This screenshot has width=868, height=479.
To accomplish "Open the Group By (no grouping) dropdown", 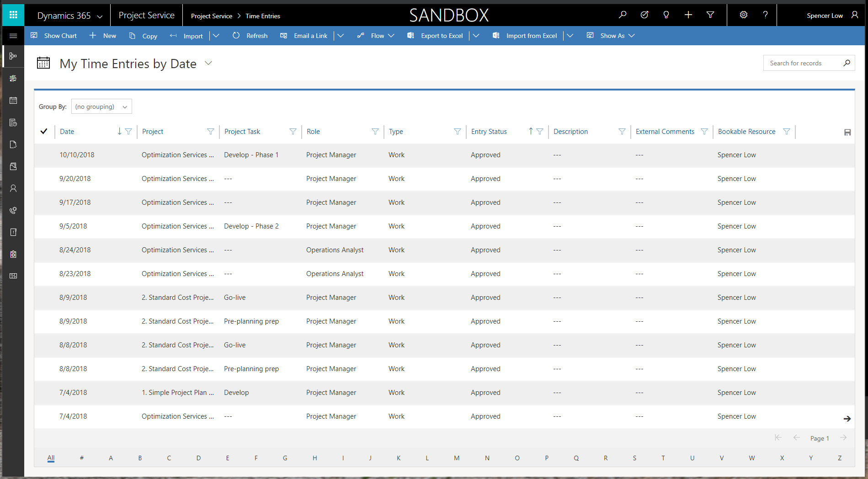I will click(x=101, y=106).
